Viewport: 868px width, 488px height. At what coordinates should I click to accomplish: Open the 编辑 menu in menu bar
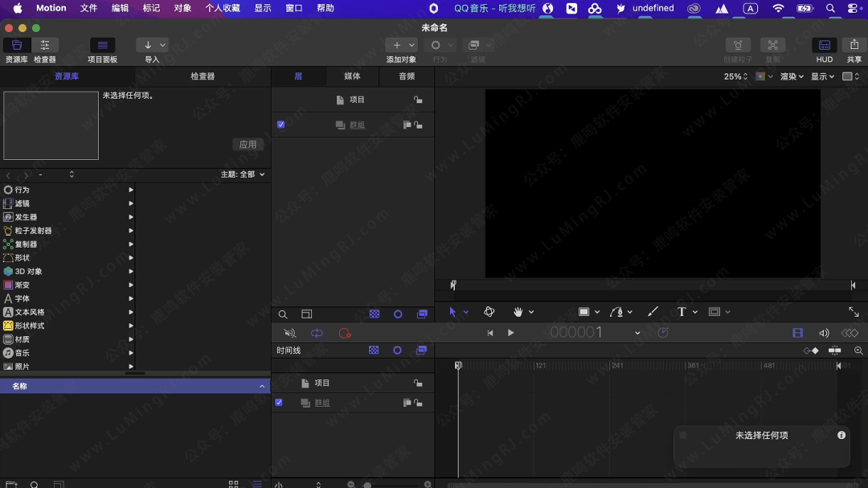click(120, 8)
